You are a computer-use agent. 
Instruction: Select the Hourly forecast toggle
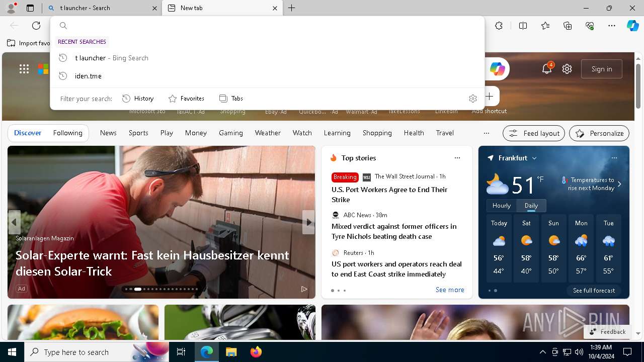tap(502, 206)
